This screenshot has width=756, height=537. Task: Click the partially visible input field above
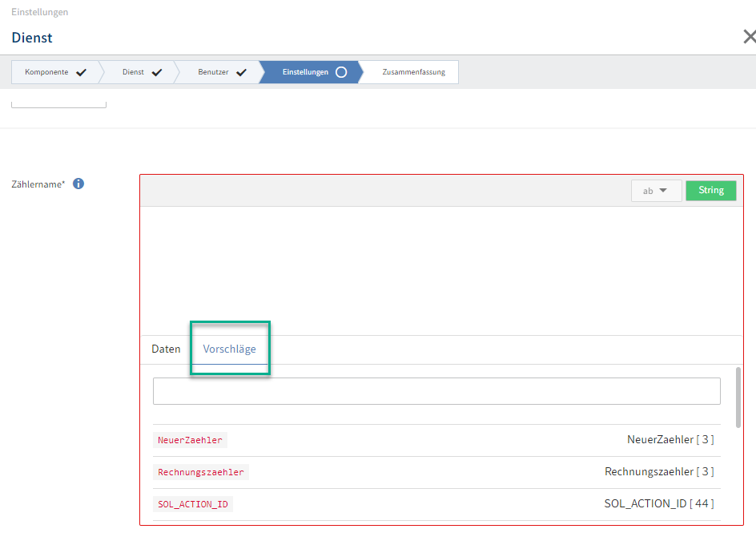click(58, 103)
